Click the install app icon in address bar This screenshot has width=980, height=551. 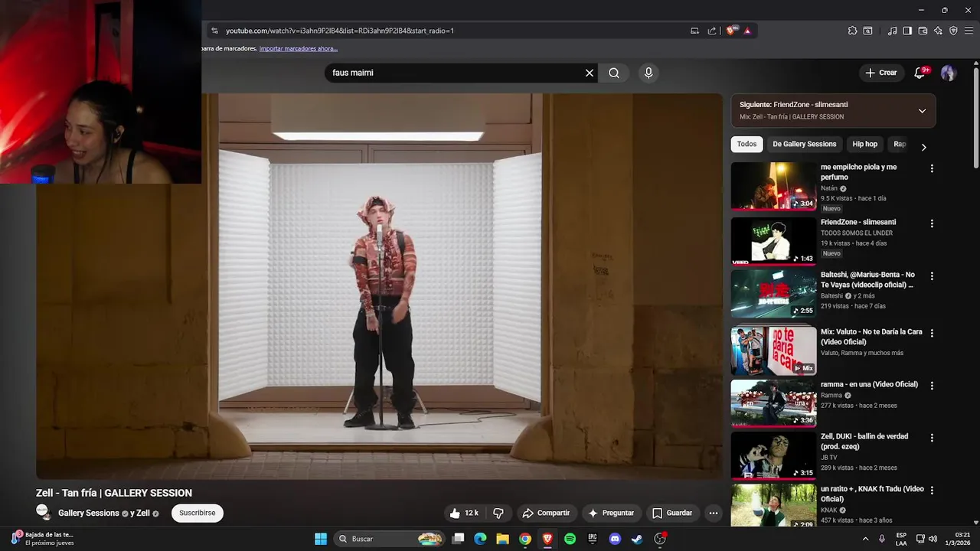click(694, 31)
